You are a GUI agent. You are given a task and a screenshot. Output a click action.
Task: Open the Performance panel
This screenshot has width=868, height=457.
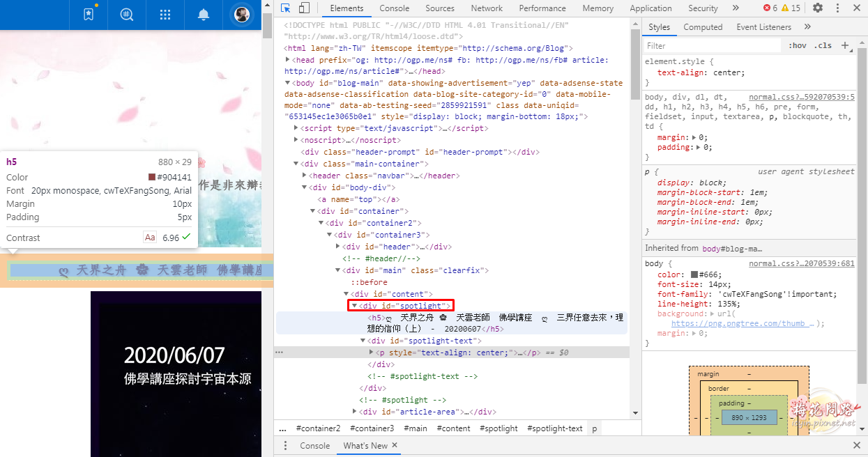point(542,8)
